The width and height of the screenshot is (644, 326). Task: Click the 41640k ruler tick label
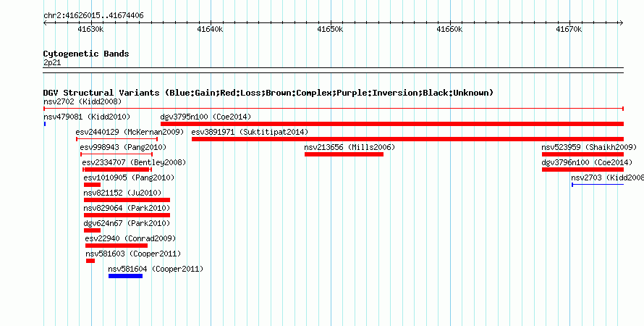point(211,29)
